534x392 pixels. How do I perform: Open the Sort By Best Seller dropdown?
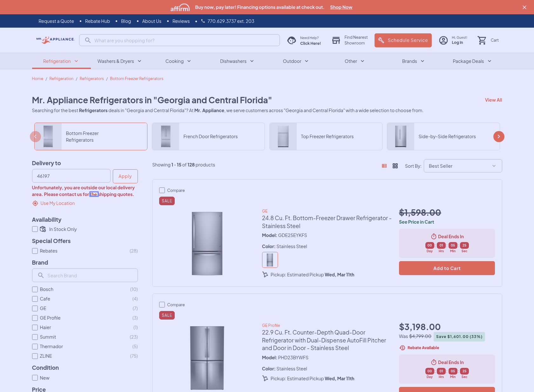click(x=463, y=166)
